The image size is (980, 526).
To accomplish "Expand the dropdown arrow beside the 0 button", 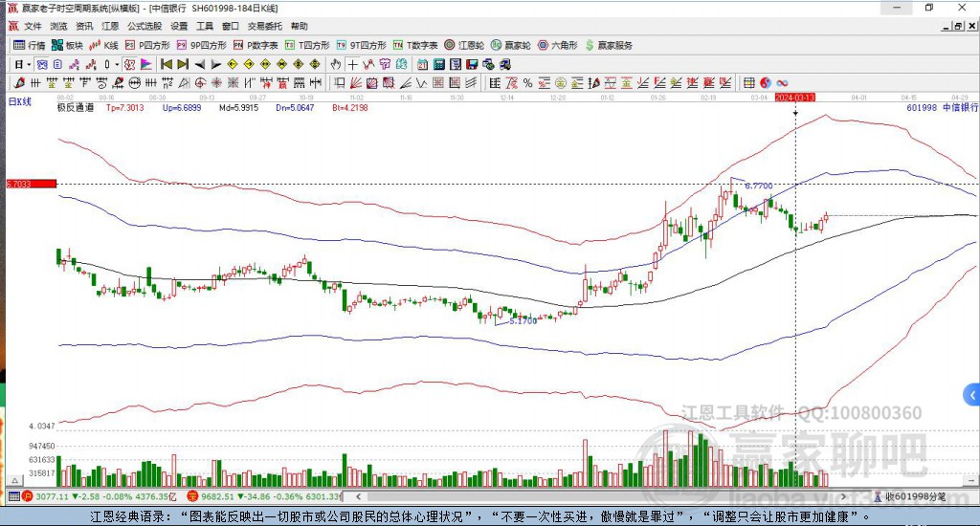I will click(117, 64).
